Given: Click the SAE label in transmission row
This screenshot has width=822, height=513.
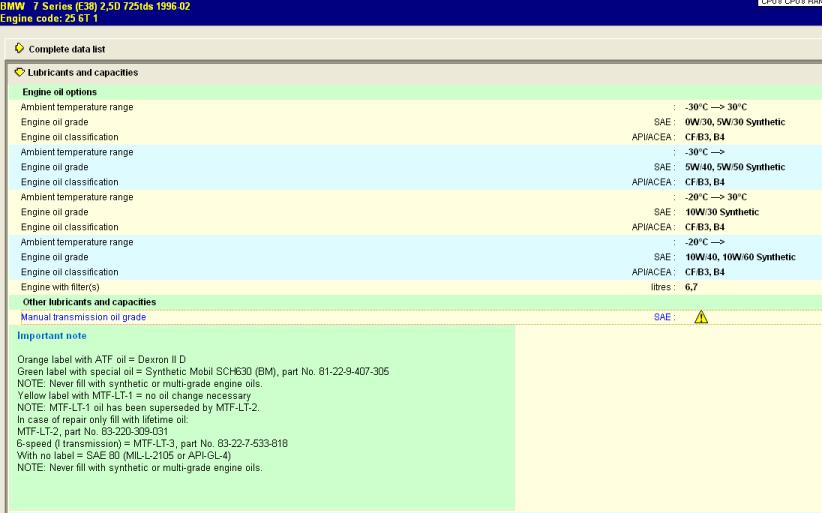Looking at the screenshot, I should (x=664, y=317).
